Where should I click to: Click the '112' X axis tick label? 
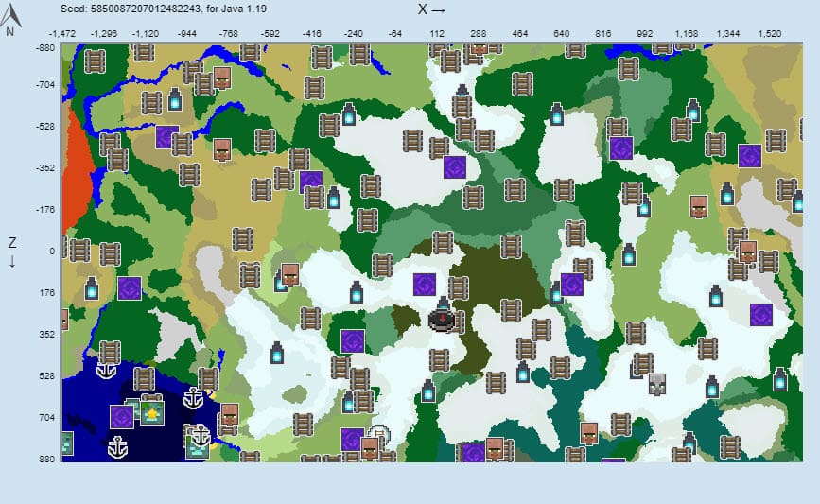[x=437, y=33]
